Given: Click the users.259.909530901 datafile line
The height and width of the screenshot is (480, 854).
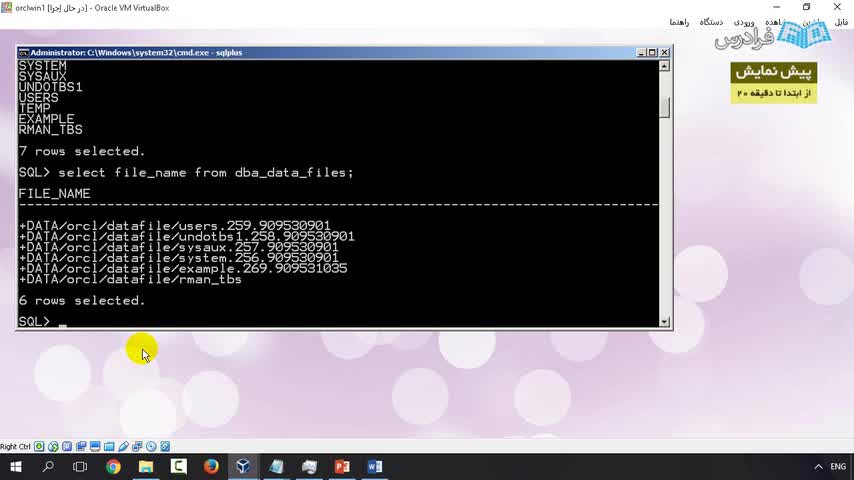Looking at the screenshot, I should [x=174, y=226].
